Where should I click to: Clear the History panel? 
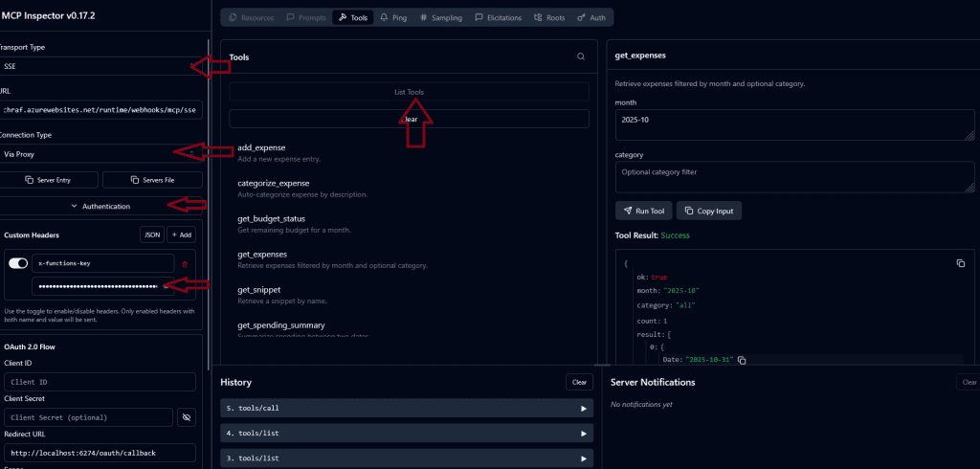tap(578, 382)
